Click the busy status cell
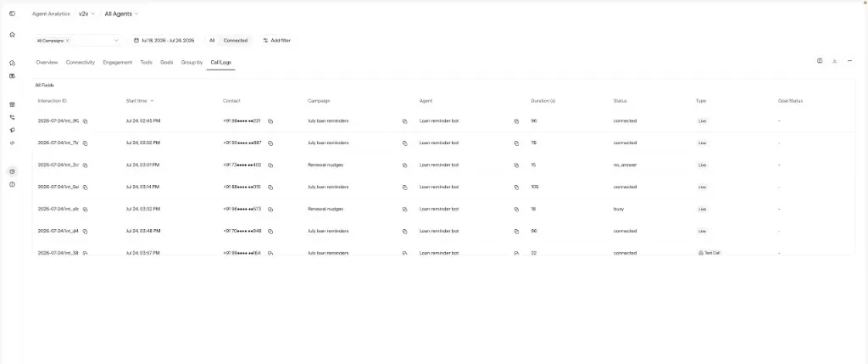 (618, 210)
